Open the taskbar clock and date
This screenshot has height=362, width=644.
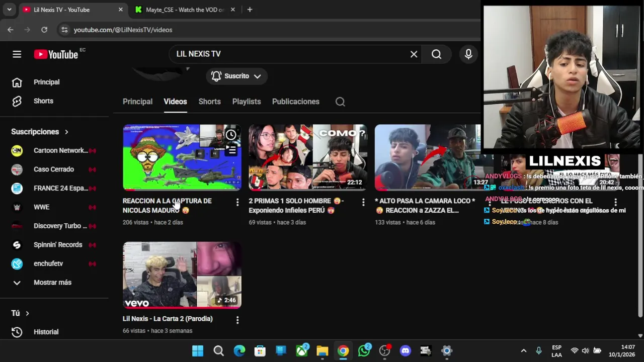(x=623, y=350)
